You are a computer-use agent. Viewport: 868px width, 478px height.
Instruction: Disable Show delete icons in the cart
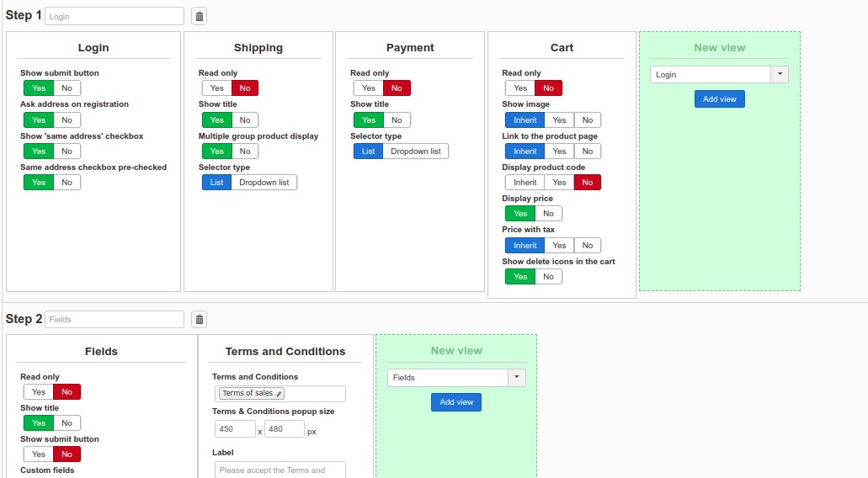point(548,277)
